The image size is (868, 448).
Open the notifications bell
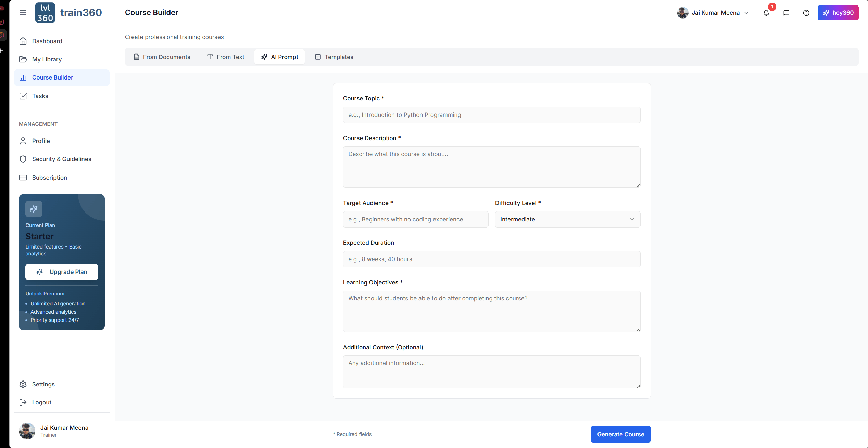point(766,13)
